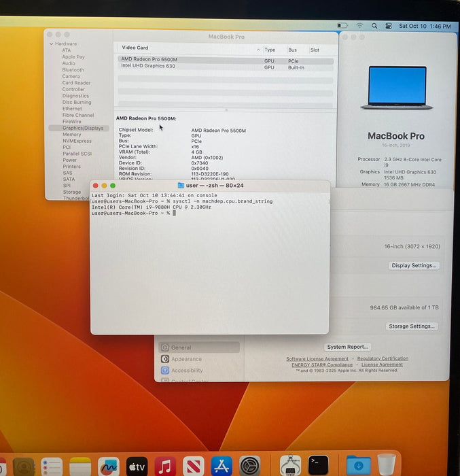Zoom the Terminal window with green button
460x476 pixels.
[x=113, y=186]
